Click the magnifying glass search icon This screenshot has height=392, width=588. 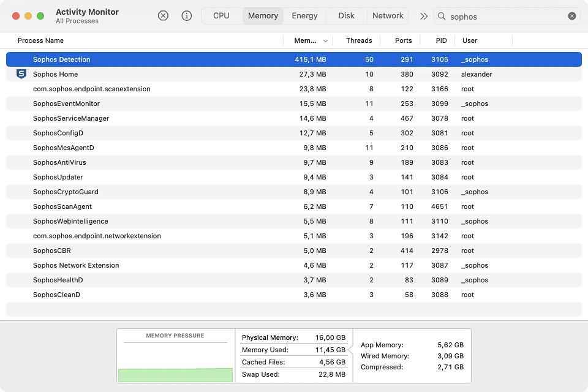click(x=442, y=17)
